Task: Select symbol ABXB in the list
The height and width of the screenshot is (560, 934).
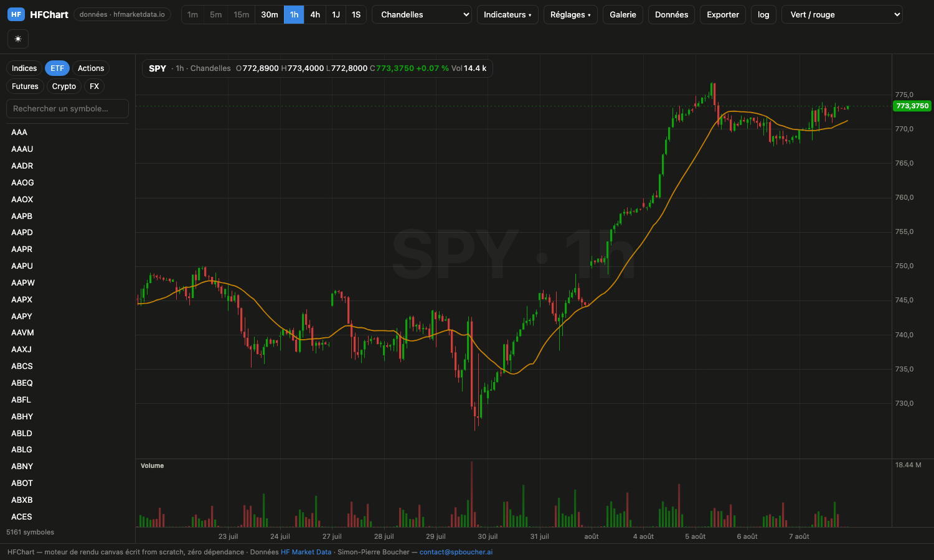Action: [x=67, y=500]
